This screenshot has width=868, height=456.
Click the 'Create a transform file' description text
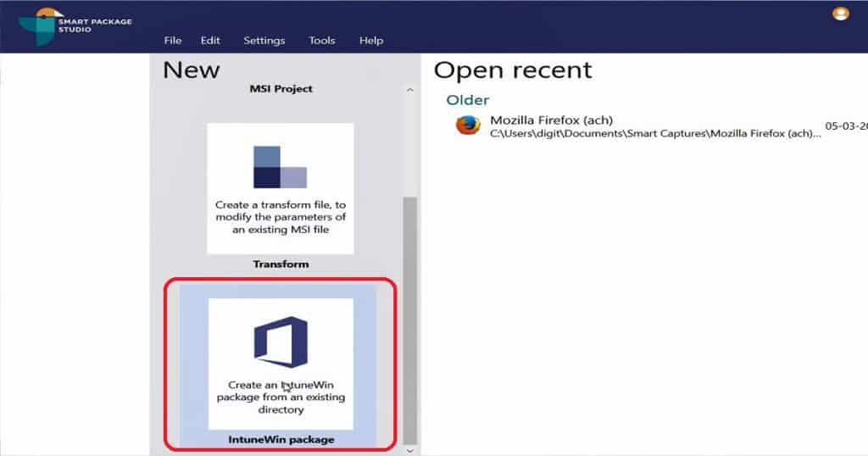[281, 217]
